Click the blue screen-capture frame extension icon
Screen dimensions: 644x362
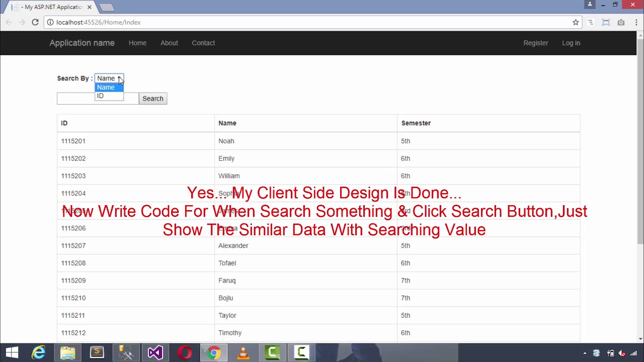click(x=606, y=22)
